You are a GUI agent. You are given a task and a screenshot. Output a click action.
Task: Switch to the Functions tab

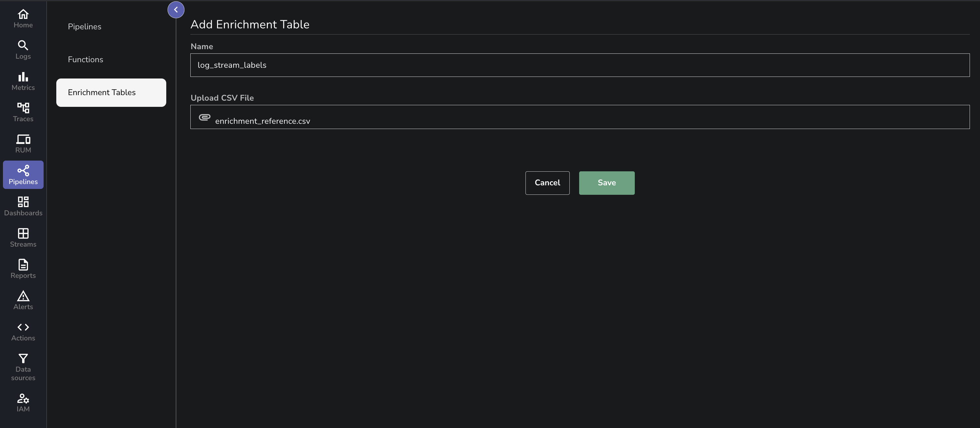coord(85,59)
